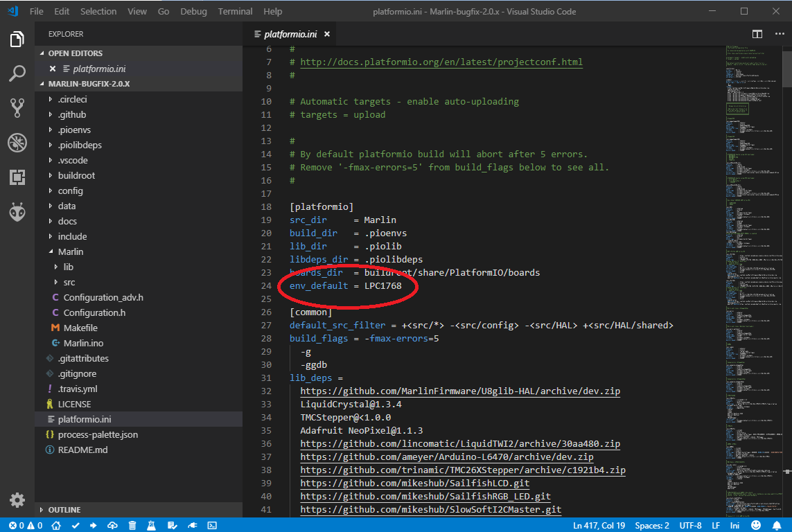Close the platformio.ini editor tab
Screen dimensions: 792x532
coord(327,34)
